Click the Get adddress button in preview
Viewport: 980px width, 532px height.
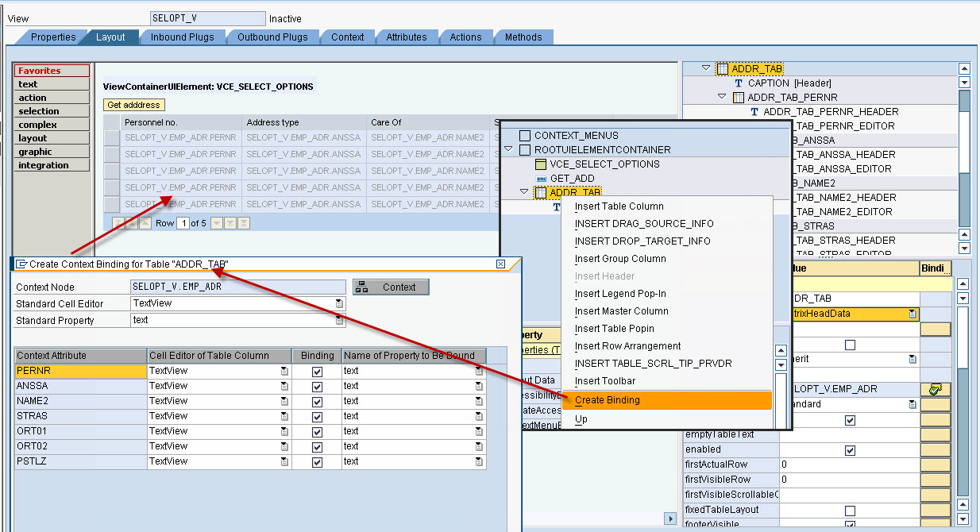pos(134,105)
